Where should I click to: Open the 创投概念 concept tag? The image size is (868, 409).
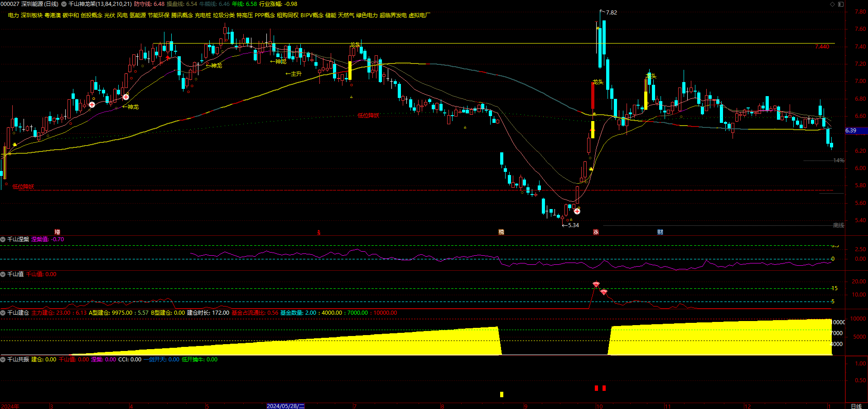[92, 15]
